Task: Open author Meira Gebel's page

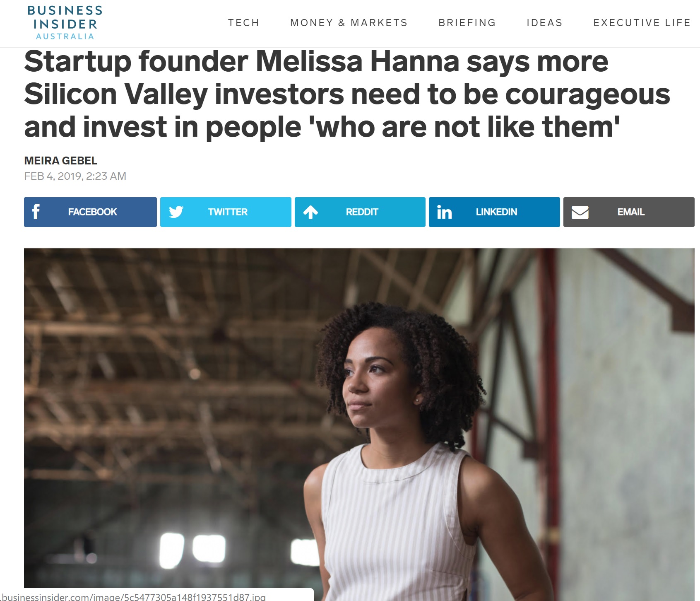Action: click(x=61, y=161)
